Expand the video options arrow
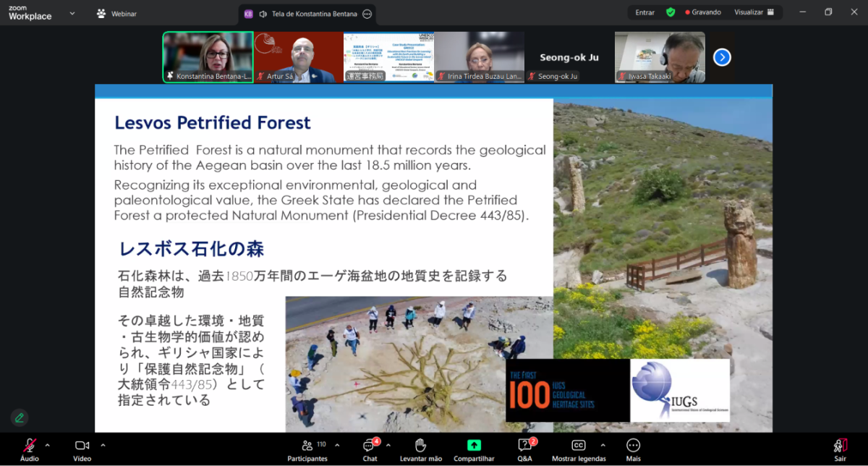This screenshot has width=868, height=466. [103, 445]
